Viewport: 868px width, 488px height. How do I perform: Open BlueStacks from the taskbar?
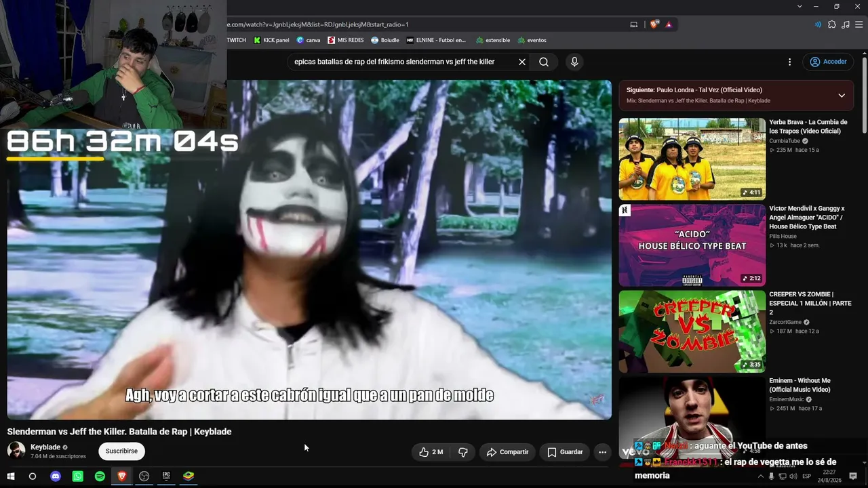click(x=189, y=476)
